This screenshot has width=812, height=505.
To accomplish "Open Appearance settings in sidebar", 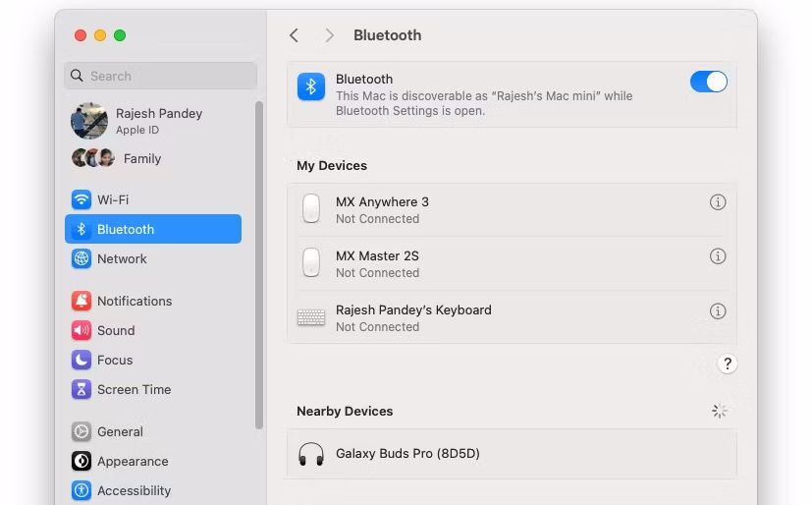I will (153, 461).
